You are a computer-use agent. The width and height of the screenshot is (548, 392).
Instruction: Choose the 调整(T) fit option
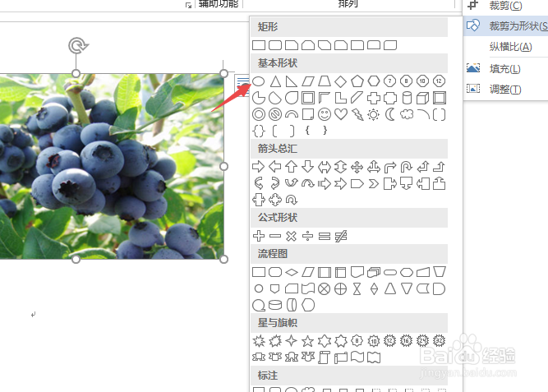pos(506,90)
